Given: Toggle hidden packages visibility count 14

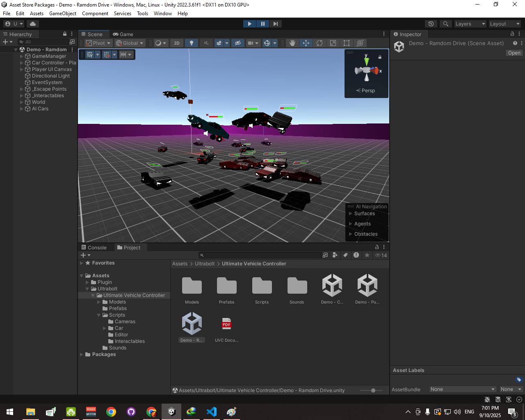Looking at the screenshot, I should click(x=381, y=255).
